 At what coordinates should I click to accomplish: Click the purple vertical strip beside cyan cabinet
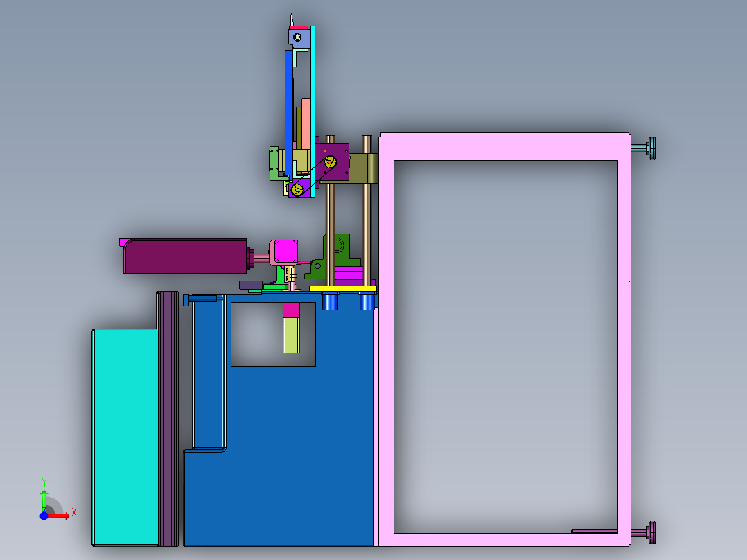point(168,416)
